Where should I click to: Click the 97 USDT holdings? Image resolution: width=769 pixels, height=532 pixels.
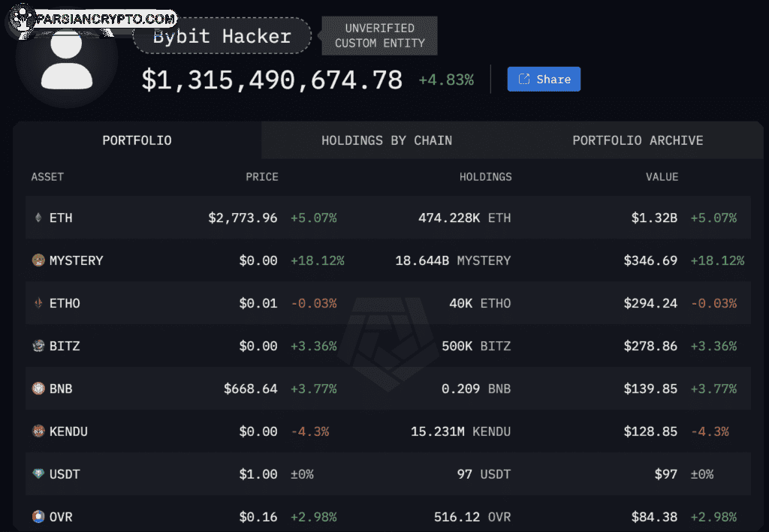coord(484,473)
